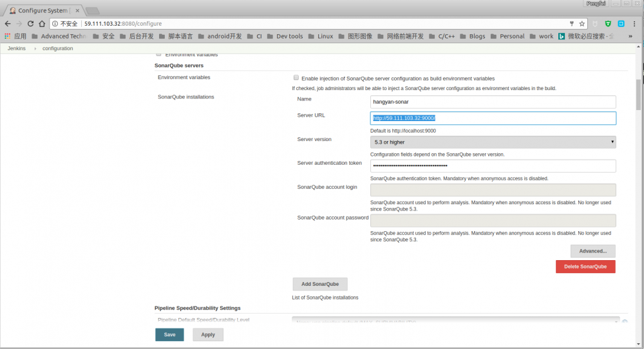Click the page vertical scrollbar thumb
The width and height of the screenshot is (644, 349).
pyautogui.click(x=638, y=95)
